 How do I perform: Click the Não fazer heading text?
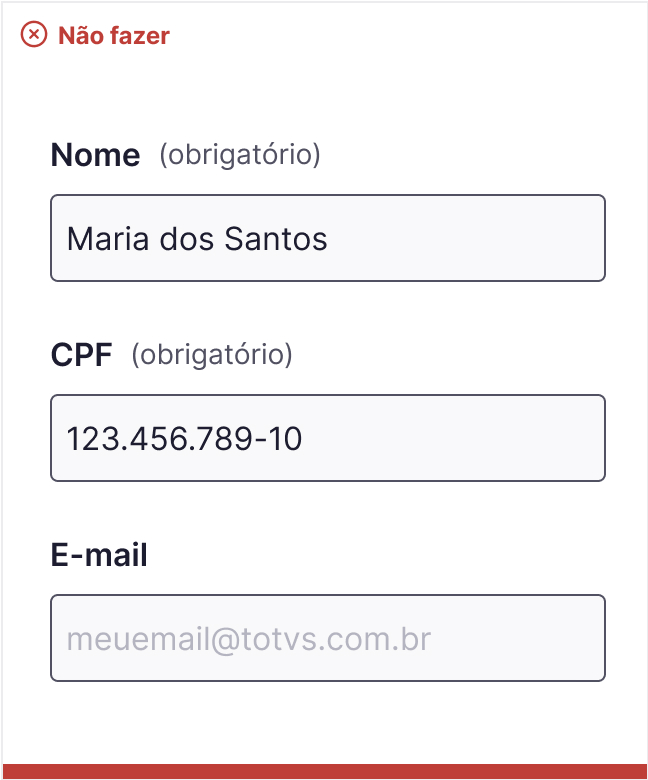coord(114,36)
